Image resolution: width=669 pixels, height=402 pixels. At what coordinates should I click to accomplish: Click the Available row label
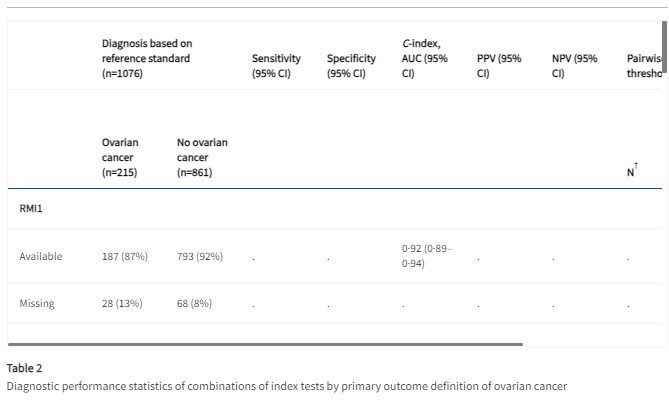(x=41, y=256)
